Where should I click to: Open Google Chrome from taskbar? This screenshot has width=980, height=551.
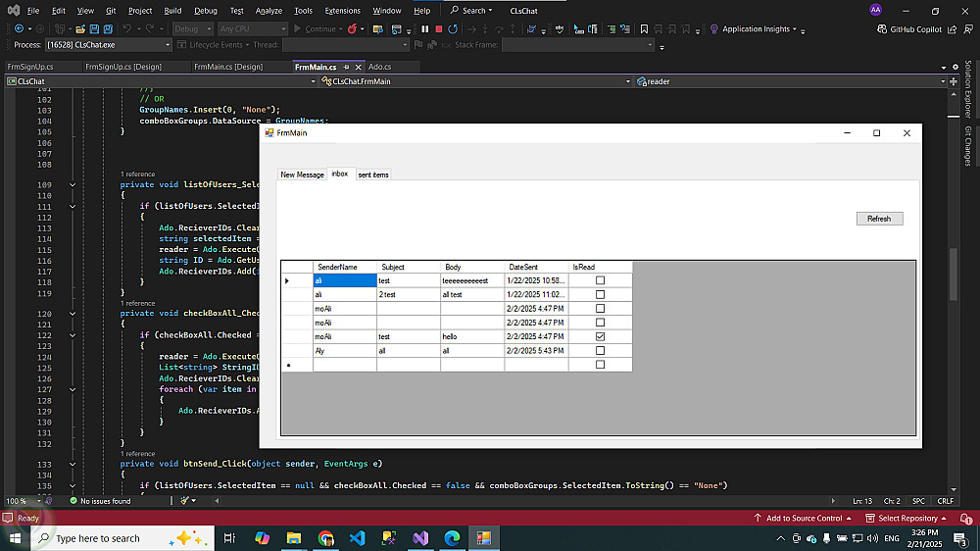pos(325,538)
